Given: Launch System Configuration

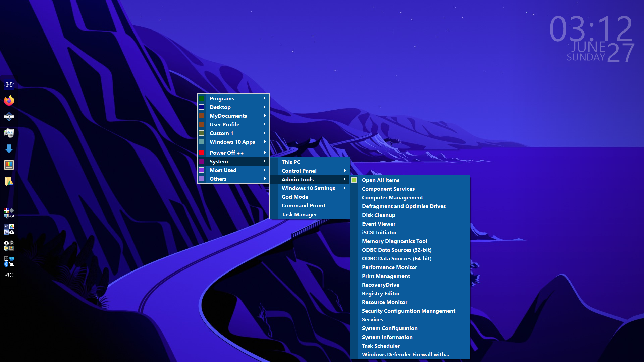Looking at the screenshot, I should coord(410,328).
